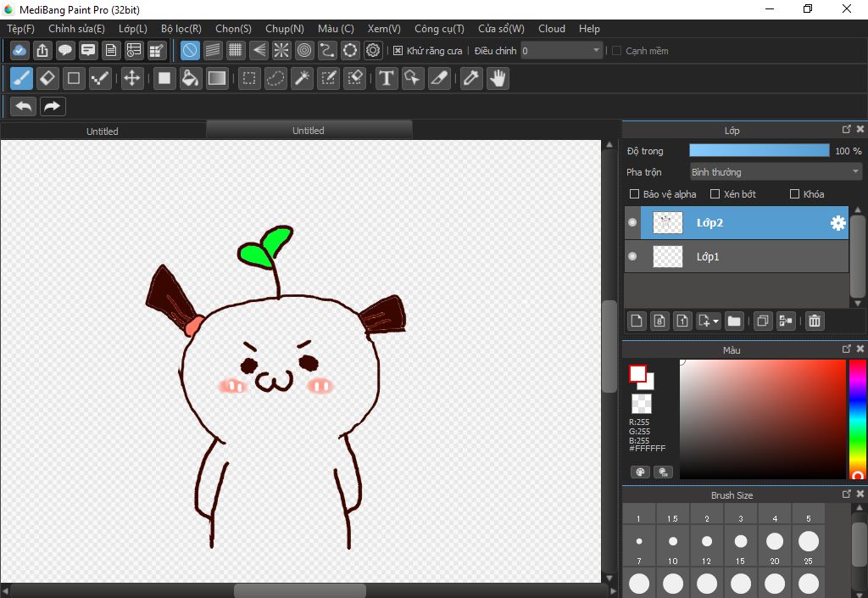Select the Bucket fill tool
The width and height of the screenshot is (868, 598).
click(191, 79)
